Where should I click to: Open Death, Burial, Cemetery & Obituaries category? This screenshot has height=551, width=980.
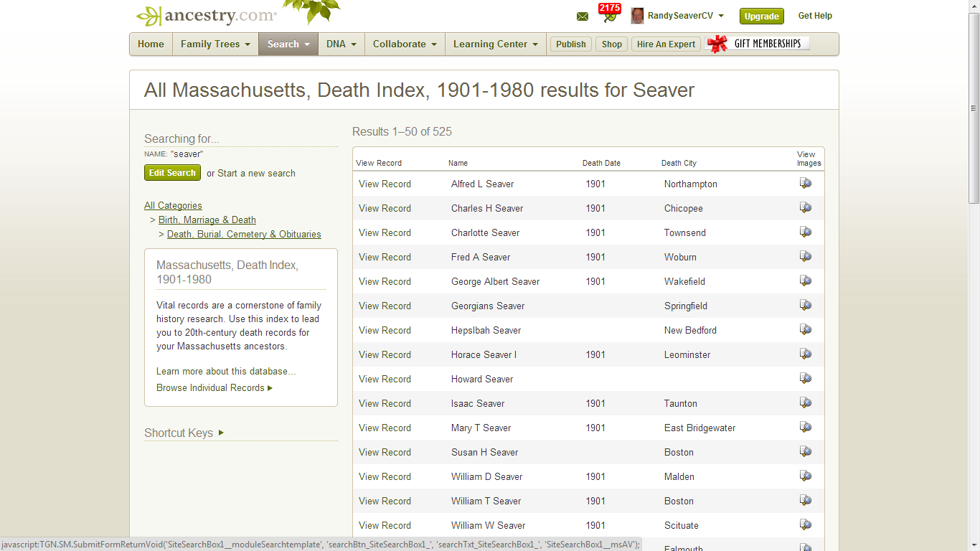[x=243, y=234]
